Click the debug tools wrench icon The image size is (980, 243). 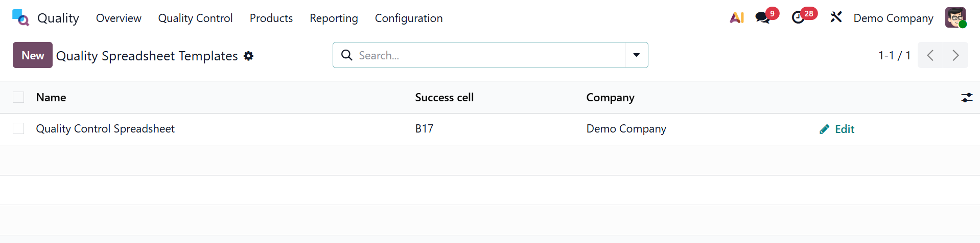836,18
